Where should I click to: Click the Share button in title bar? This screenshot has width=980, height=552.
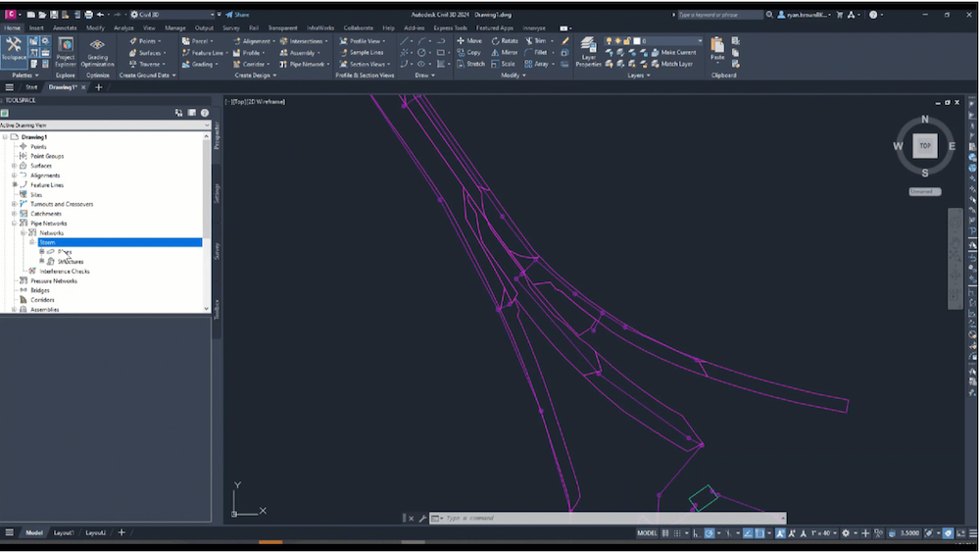[236, 15]
